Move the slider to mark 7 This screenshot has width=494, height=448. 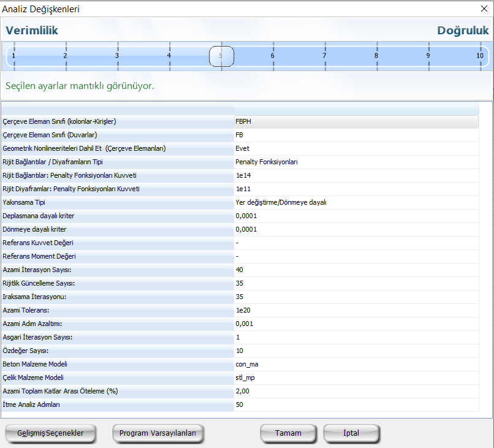pos(325,56)
